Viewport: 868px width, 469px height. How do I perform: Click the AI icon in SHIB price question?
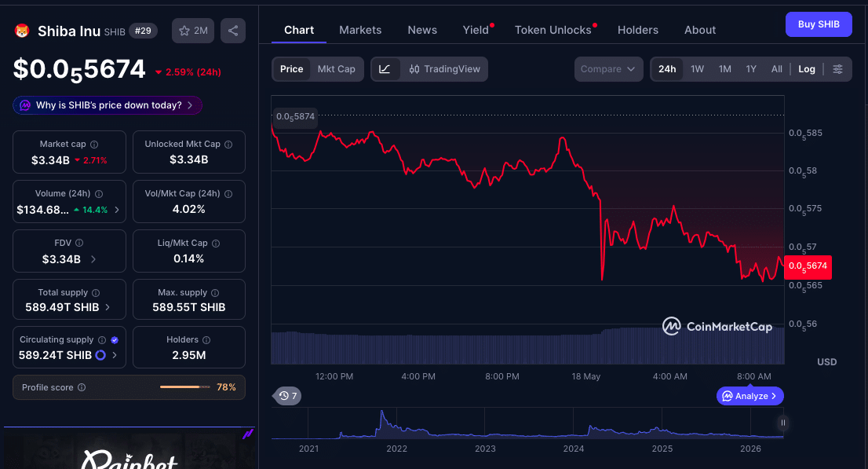point(25,105)
